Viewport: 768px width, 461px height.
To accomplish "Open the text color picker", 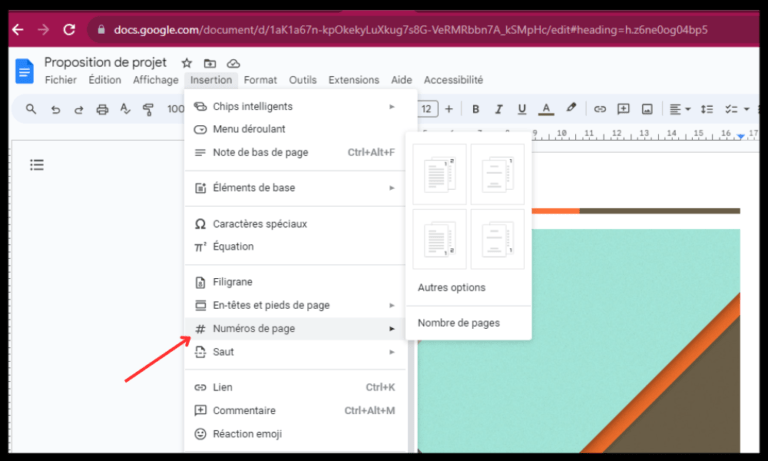I will [x=546, y=109].
